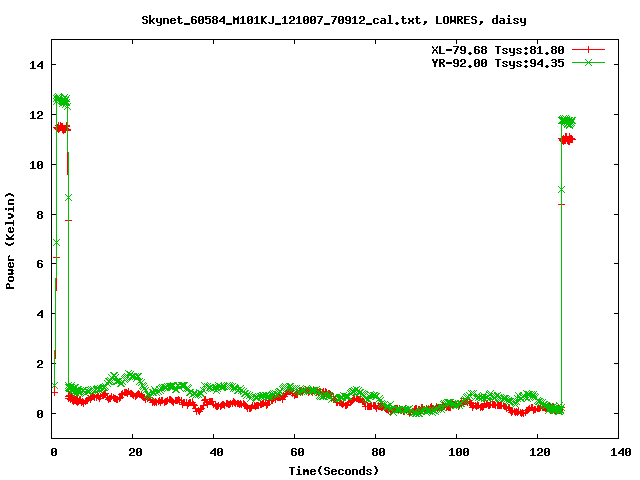Click the green YR legend line sample
This screenshot has height=480, width=640.
588,62
